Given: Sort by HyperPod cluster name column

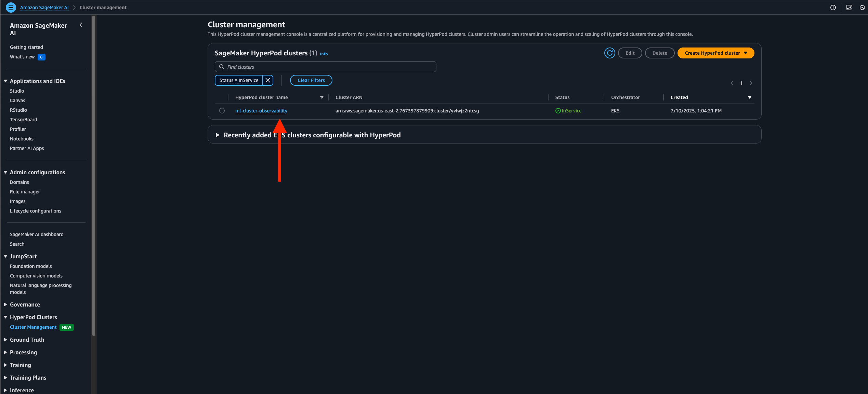Looking at the screenshot, I should pos(321,97).
